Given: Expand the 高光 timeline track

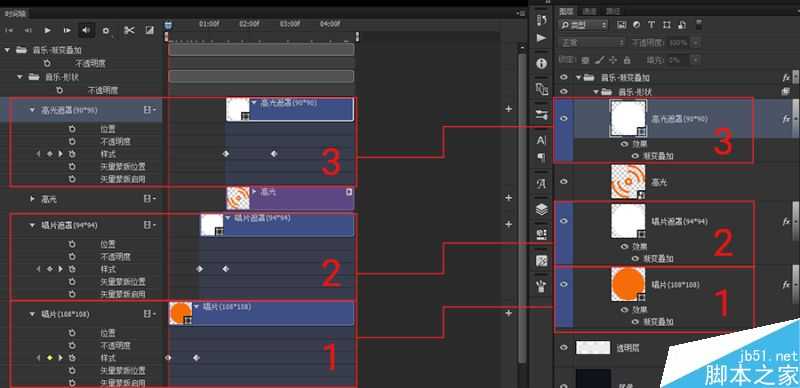Looking at the screenshot, I should (x=32, y=199).
